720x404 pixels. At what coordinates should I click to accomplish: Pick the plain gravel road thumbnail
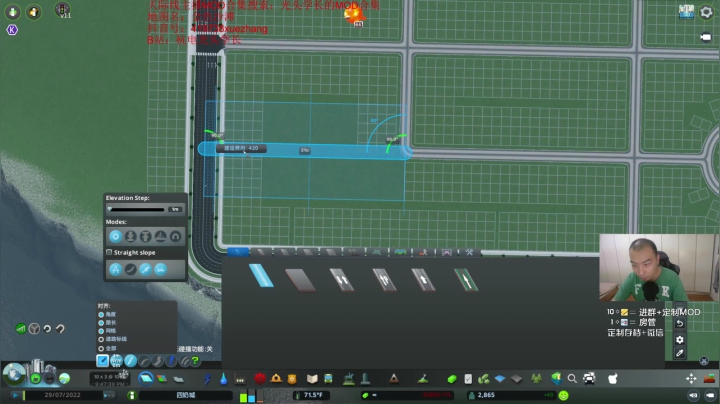300,280
